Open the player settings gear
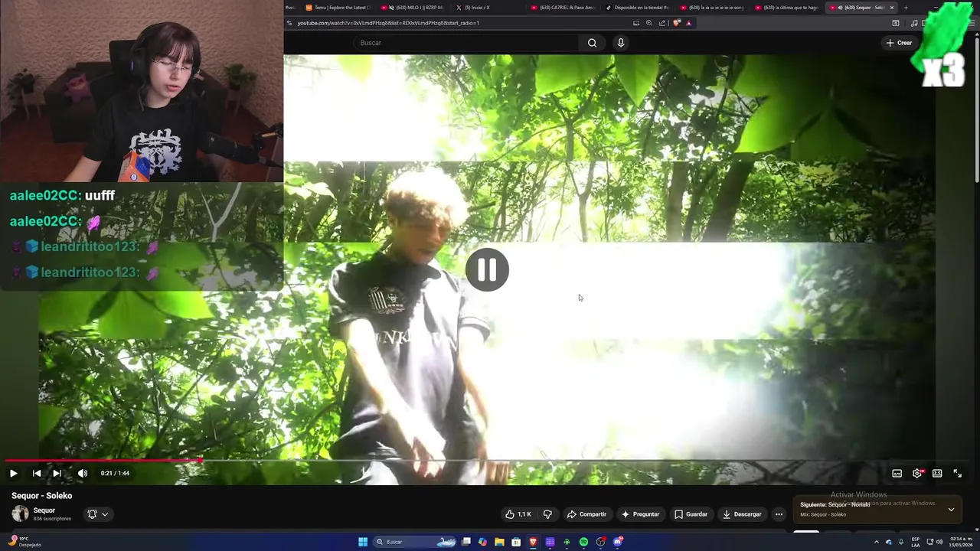 coord(917,473)
